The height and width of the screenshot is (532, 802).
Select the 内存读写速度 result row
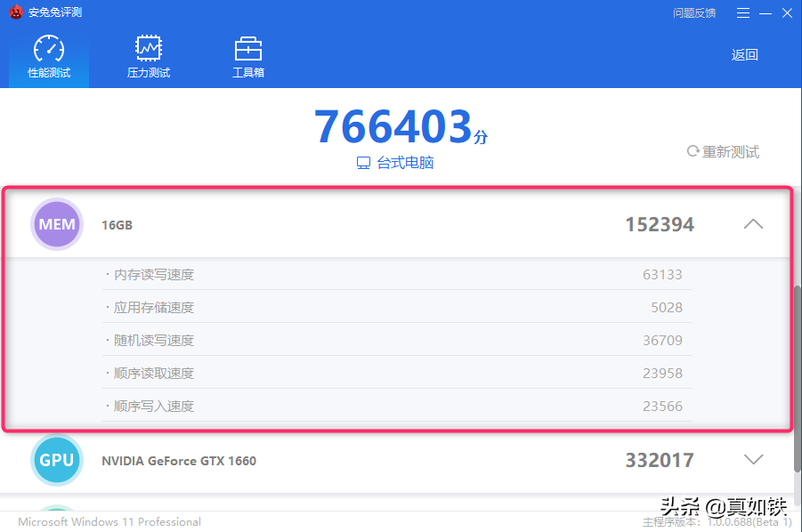click(x=397, y=275)
